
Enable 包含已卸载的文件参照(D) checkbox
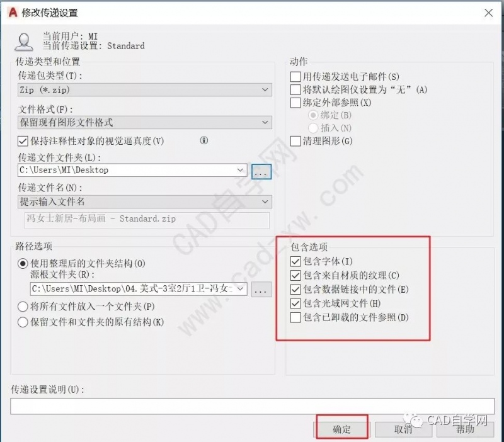[295, 317]
